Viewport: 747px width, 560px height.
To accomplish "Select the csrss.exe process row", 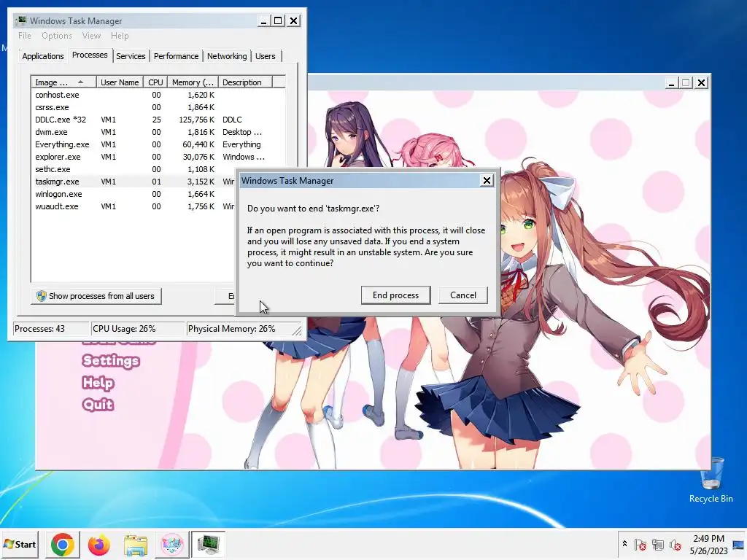I will [x=158, y=107].
